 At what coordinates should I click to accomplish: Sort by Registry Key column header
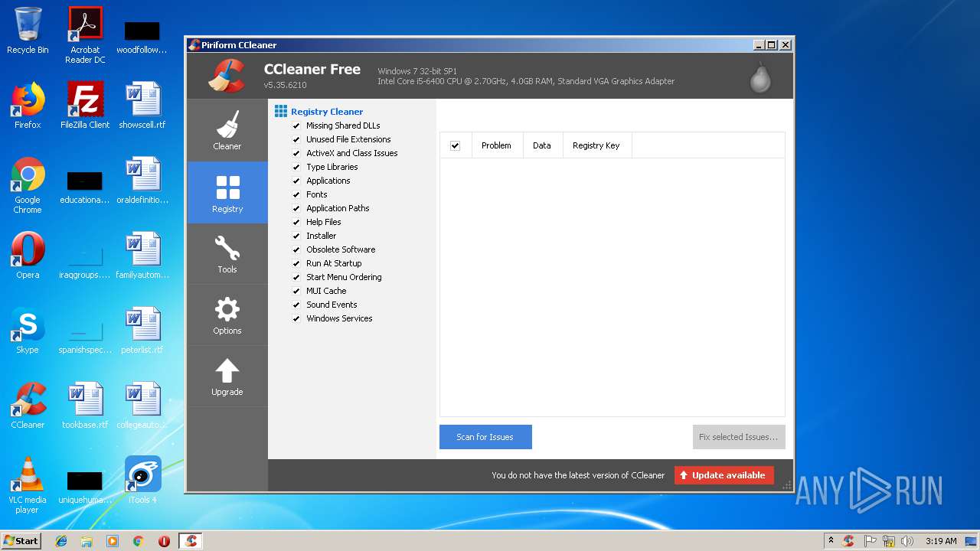click(x=596, y=145)
